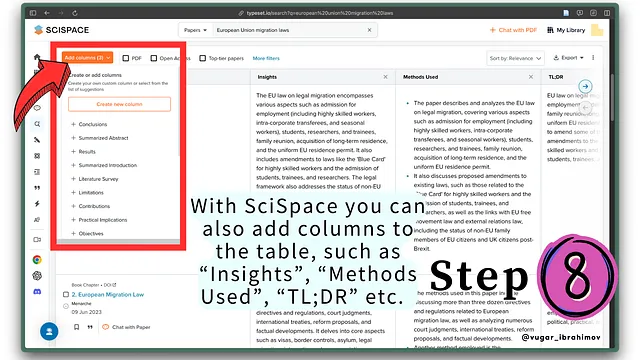Enable the PDF filter checkbox

click(126, 58)
